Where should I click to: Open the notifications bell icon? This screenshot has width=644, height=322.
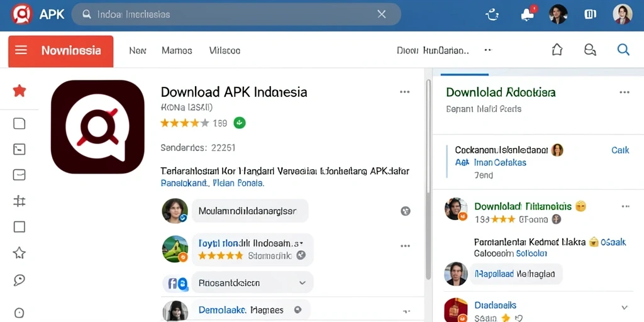tap(528, 14)
